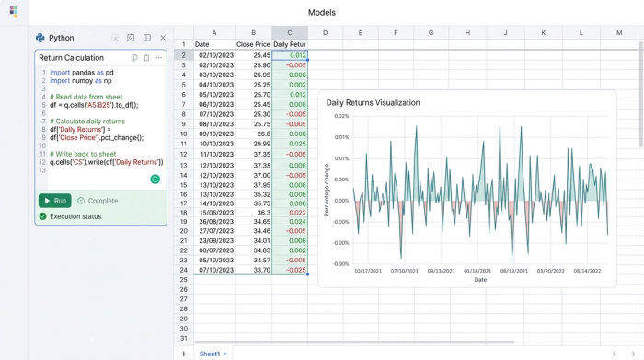Viewport: 644px width, 360px height.
Task: Close the Python code panel
Action: point(163,38)
